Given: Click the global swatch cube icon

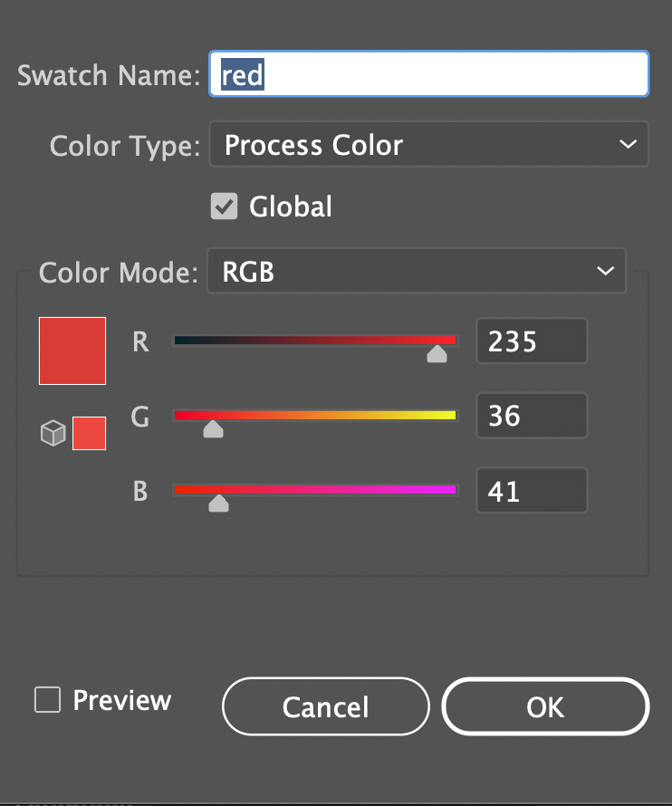Looking at the screenshot, I should pos(52,433).
